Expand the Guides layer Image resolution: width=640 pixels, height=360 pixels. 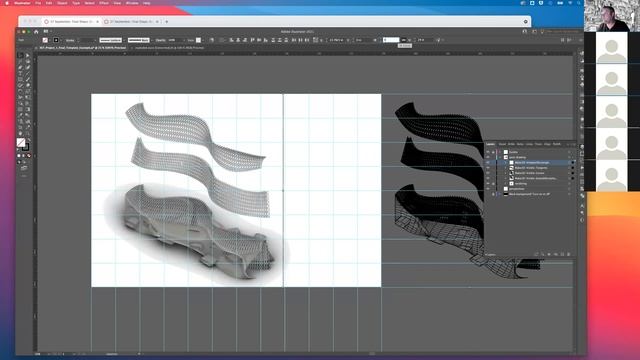click(500, 152)
